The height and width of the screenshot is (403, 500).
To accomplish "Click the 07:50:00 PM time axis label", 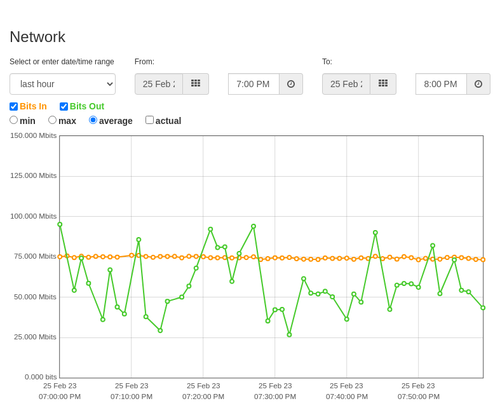I will click(x=418, y=397).
